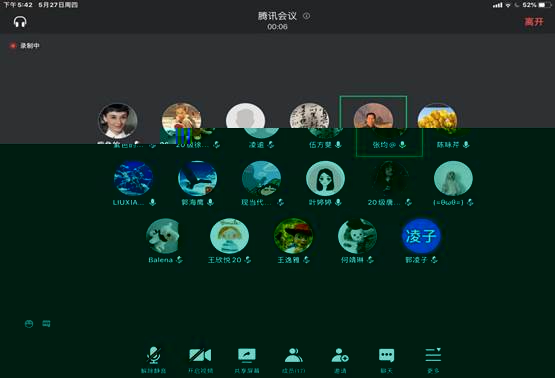Tap the Wi-Fi icon in status bar

[x=508, y=5]
